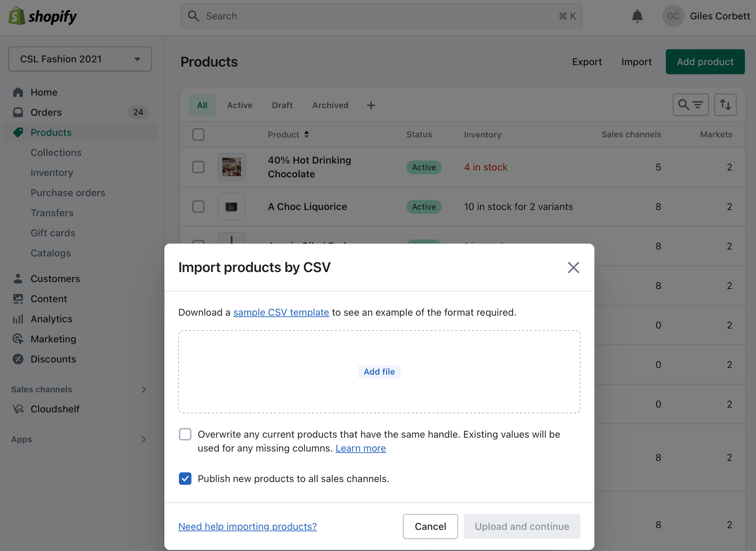The image size is (756, 551).
Task: Click the Orders inbox icon
Action: (18, 112)
